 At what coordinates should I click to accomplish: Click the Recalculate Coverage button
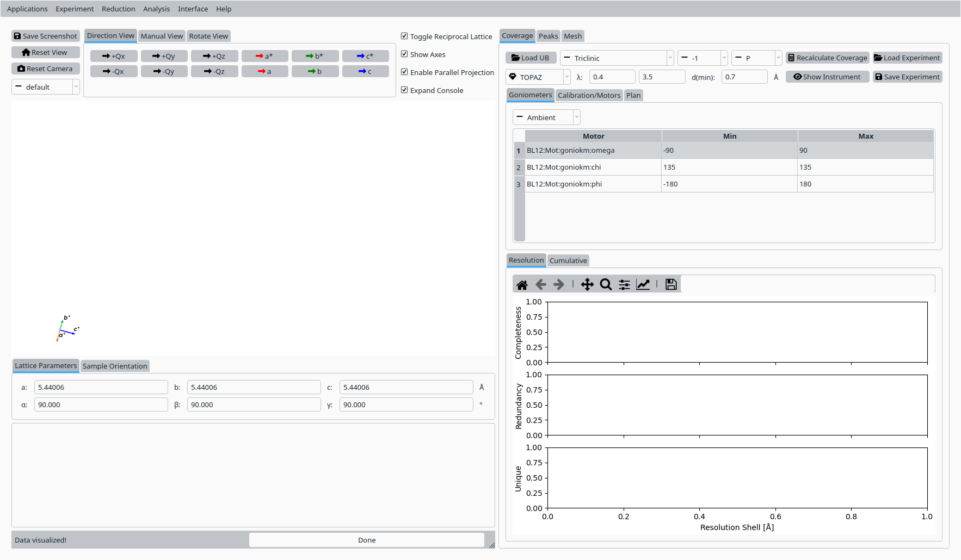[x=827, y=58]
